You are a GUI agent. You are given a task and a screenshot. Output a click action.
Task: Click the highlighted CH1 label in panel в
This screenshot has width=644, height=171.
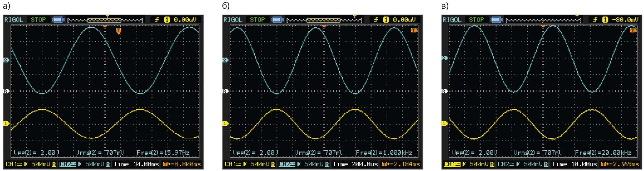(x=452, y=164)
